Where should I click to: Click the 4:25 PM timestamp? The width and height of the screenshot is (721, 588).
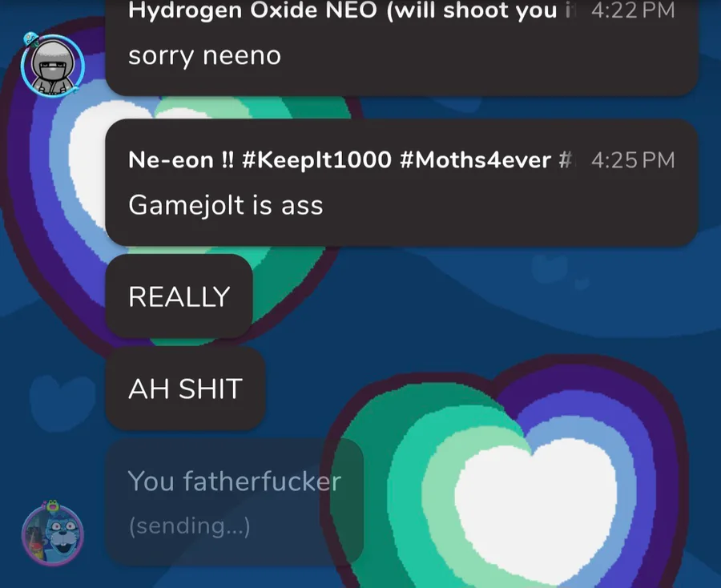point(633,160)
